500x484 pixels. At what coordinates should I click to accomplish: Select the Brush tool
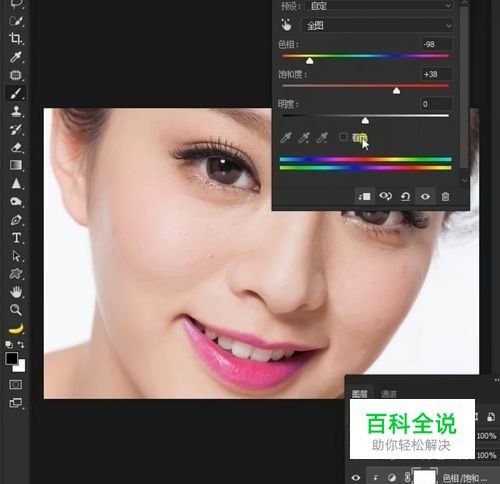(16, 93)
